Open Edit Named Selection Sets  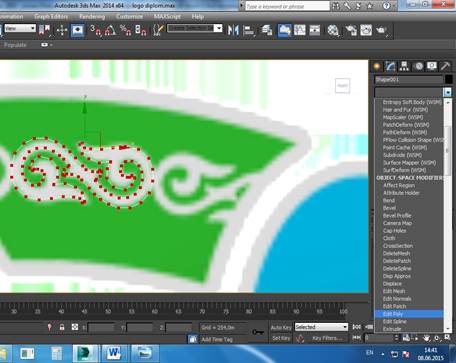pyautogui.click(x=158, y=31)
